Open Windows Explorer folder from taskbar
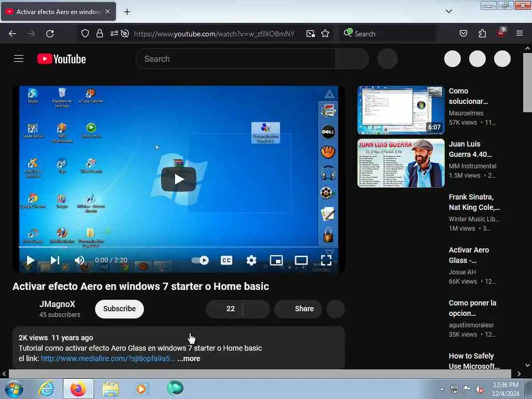This screenshot has width=532, height=399. pos(111,389)
